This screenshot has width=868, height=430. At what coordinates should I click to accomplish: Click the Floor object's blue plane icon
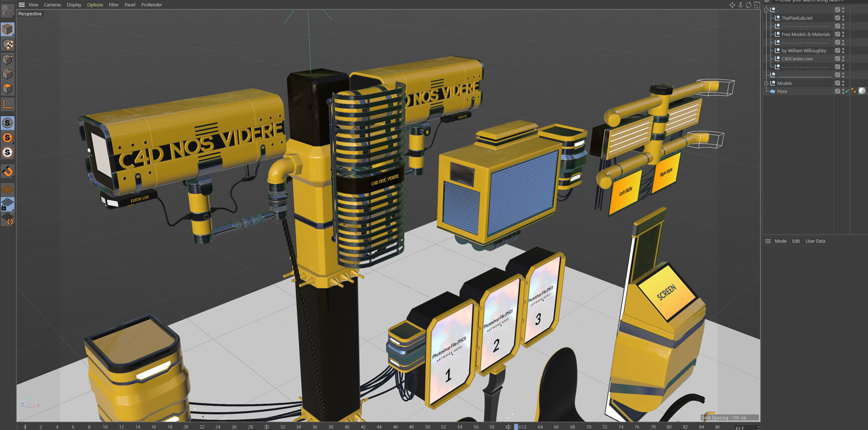[773, 91]
